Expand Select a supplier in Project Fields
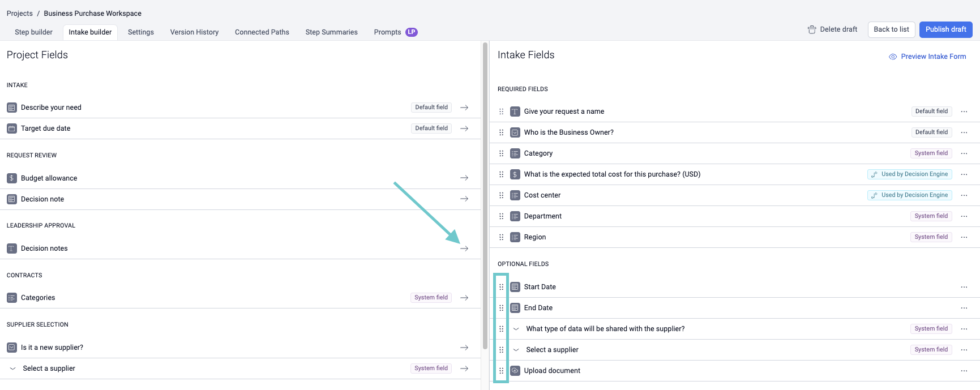Screen dimensions: 980x390 12,368
